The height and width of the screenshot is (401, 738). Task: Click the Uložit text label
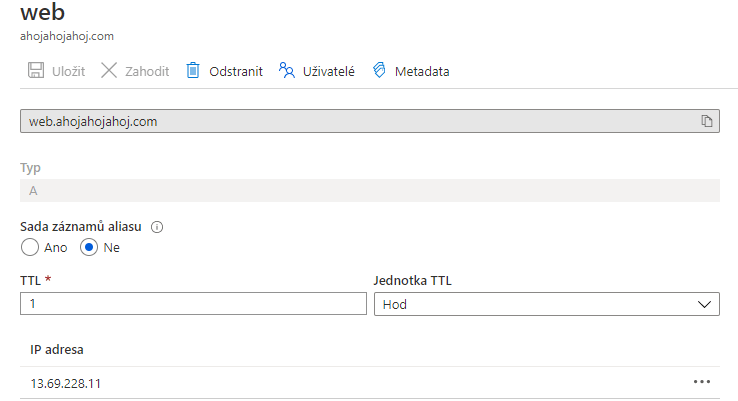coord(68,71)
